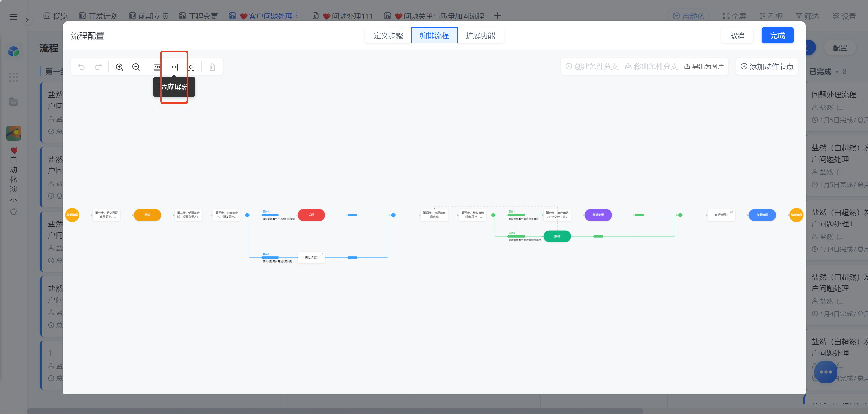Click 添加动作节点 button
The height and width of the screenshot is (414, 868).
(x=767, y=66)
